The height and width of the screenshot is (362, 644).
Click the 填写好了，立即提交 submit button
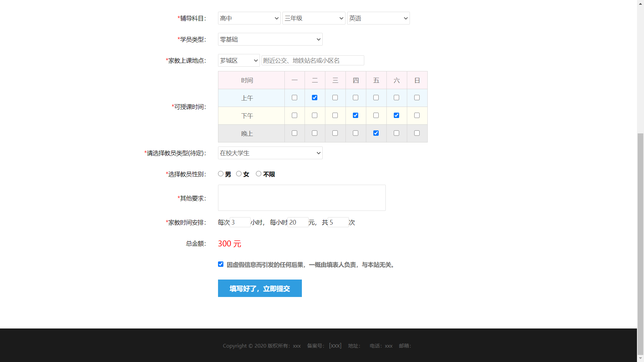pos(260,288)
